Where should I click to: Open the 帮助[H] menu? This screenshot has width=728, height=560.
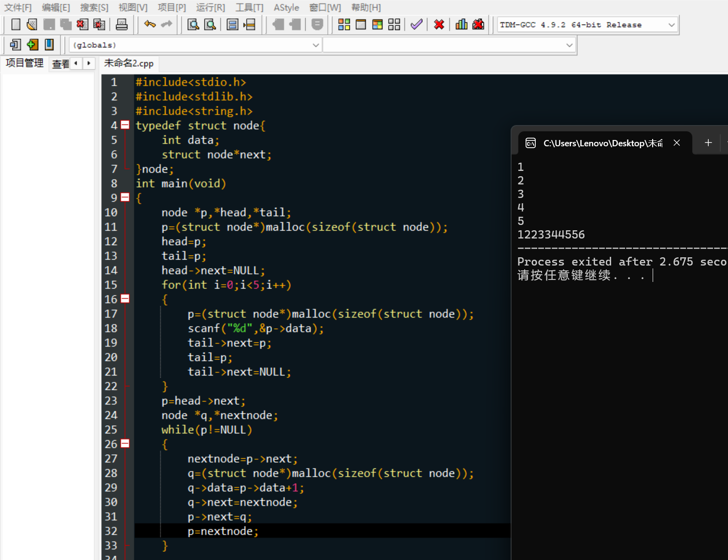[366, 8]
